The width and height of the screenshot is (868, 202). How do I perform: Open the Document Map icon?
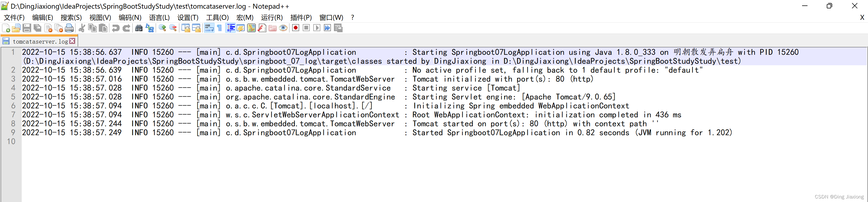click(251, 28)
